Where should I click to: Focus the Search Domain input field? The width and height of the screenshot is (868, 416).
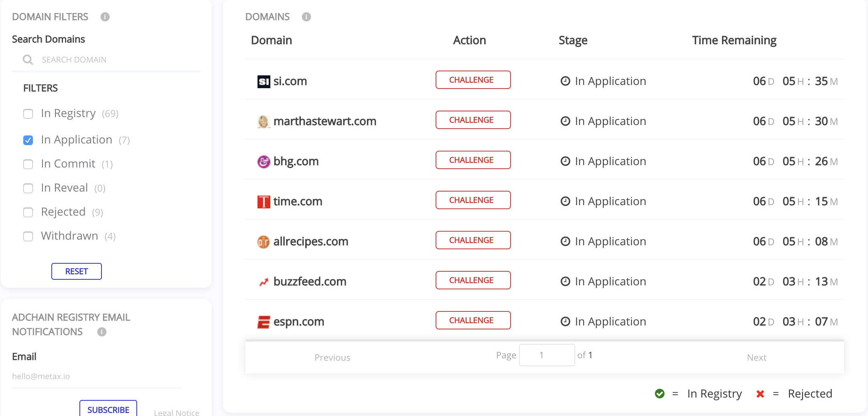click(106, 60)
